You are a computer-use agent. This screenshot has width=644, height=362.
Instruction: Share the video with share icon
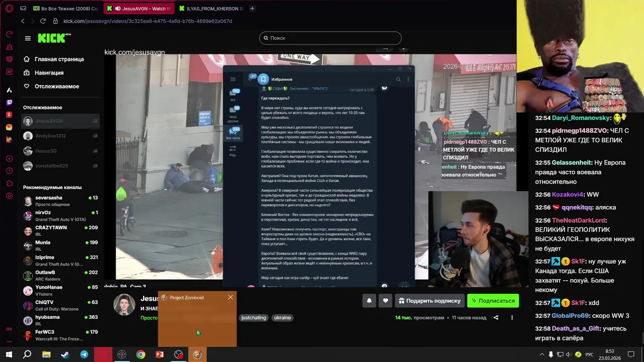tap(496, 318)
